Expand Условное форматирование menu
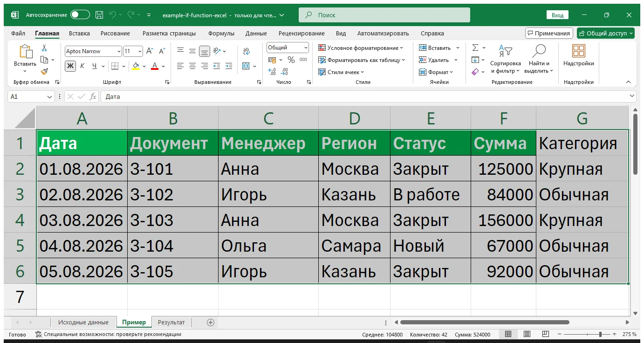This screenshot has height=343, width=644. click(x=360, y=48)
